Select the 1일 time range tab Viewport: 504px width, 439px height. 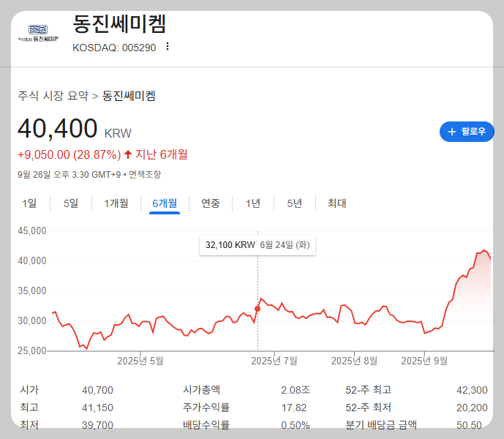(29, 203)
